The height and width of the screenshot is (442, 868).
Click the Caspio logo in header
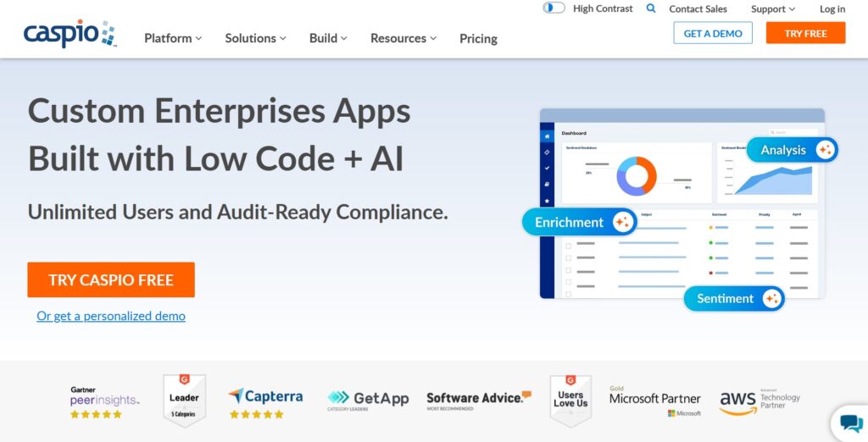pos(70,35)
